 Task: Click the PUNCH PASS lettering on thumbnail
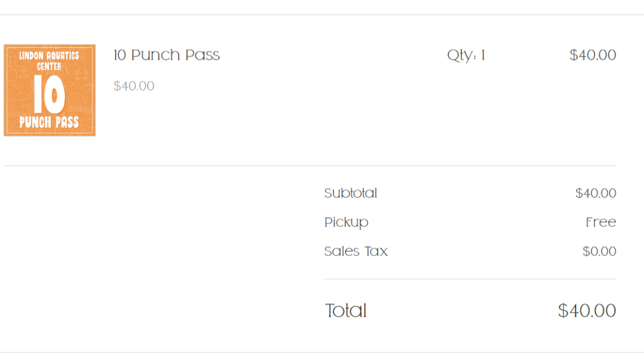tap(49, 122)
